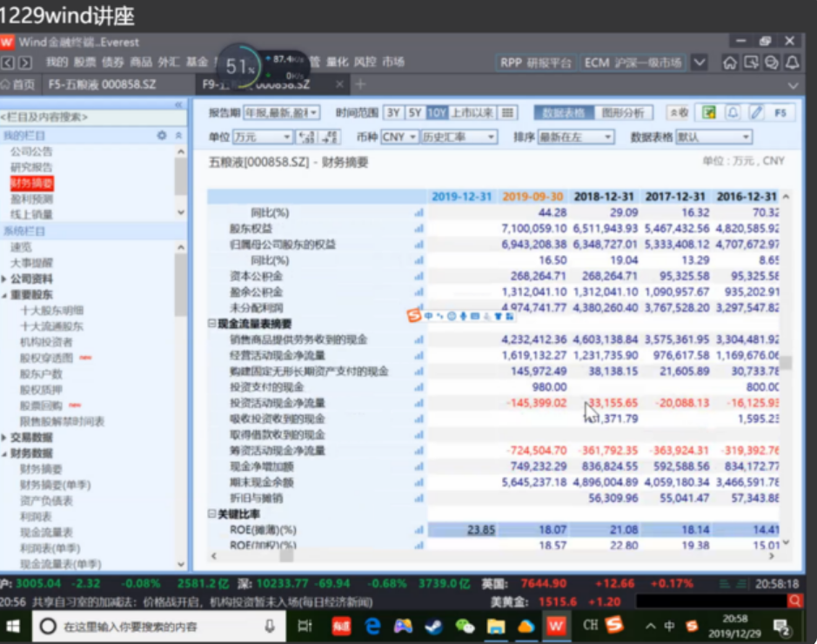This screenshot has width=817, height=644.
Task: Export table to Excel icon
Action: (708, 112)
